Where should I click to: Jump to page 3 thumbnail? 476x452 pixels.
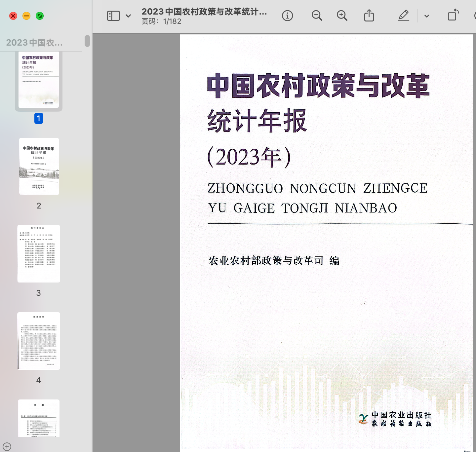[39, 254]
